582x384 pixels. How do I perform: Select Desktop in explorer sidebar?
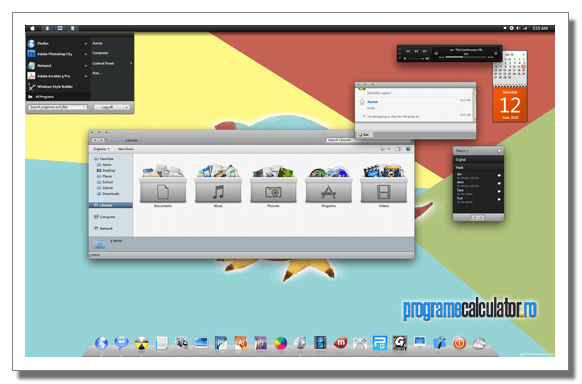click(x=106, y=171)
